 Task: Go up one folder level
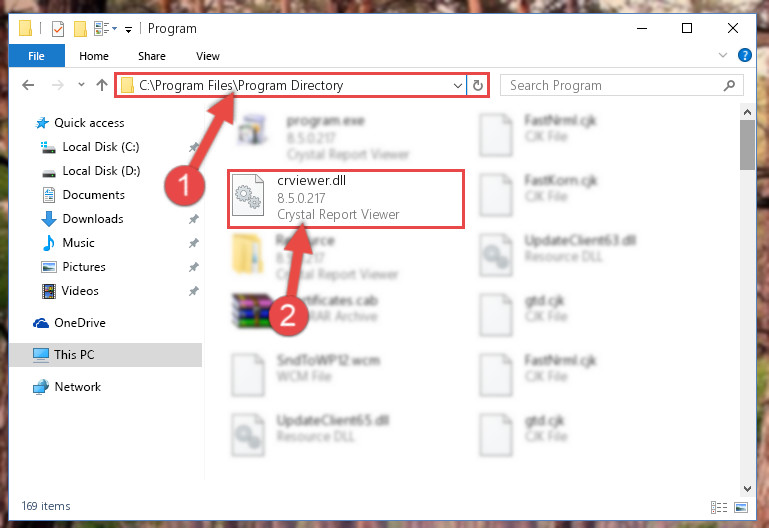102,85
